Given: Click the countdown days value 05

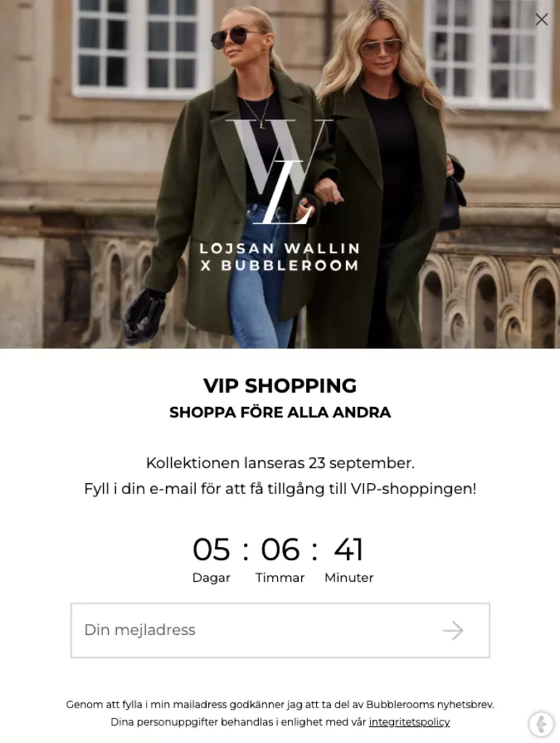Looking at the screenshot, I should [211, 550].
